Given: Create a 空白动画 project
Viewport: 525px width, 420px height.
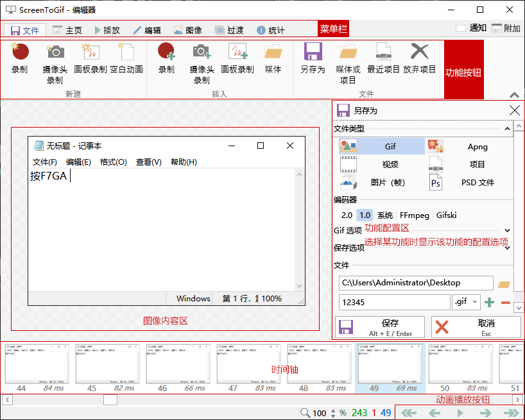Looking at the screenshot, I should point(126,58).
